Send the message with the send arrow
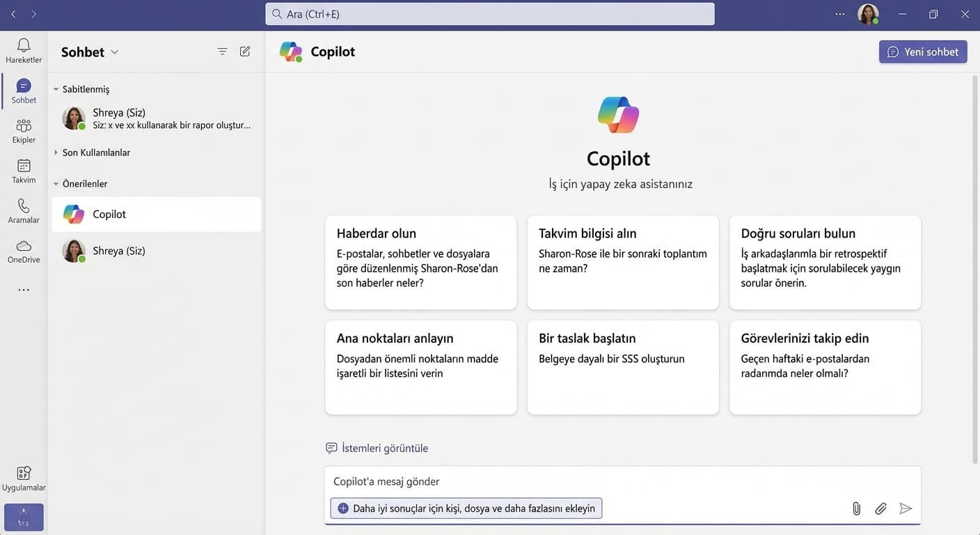Image resolution: width=980 pixels, height=535 pixels. coord(906,508)
